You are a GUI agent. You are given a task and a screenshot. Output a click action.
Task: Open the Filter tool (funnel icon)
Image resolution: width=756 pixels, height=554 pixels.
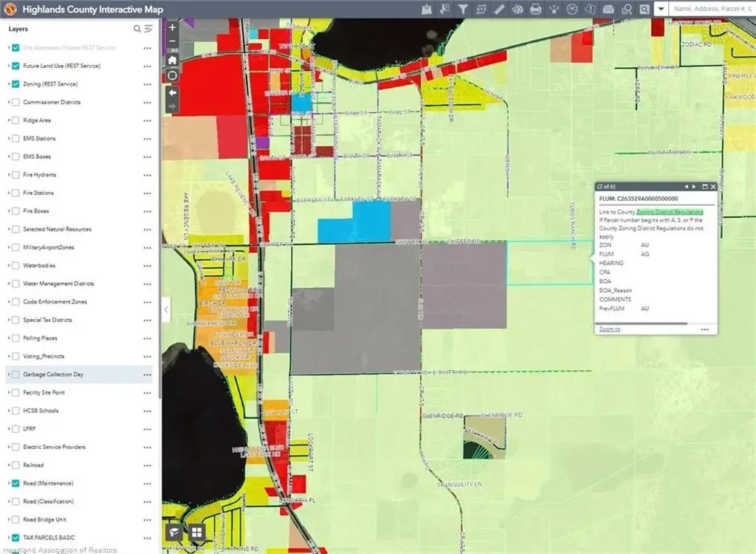(463, 9)
